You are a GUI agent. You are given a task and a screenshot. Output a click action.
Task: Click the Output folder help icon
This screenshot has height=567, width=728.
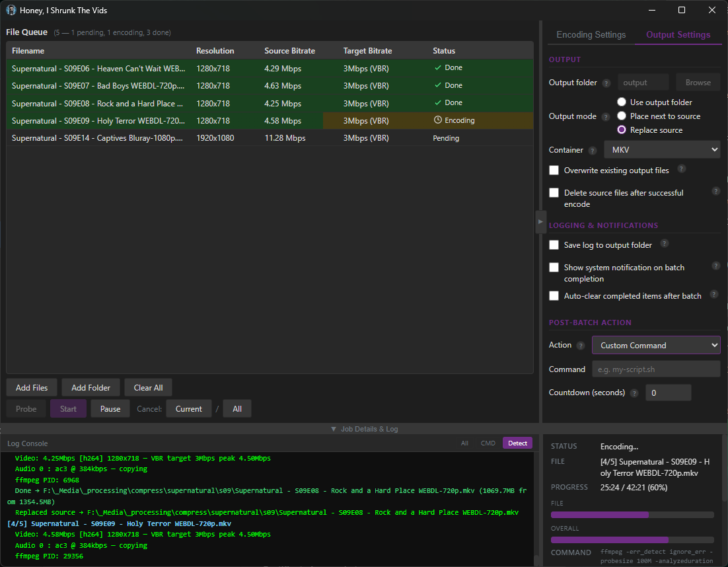[x=605, y=83]
